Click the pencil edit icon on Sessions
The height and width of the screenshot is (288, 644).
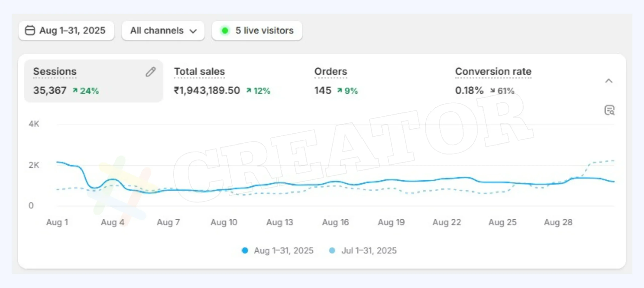point(151,72)
